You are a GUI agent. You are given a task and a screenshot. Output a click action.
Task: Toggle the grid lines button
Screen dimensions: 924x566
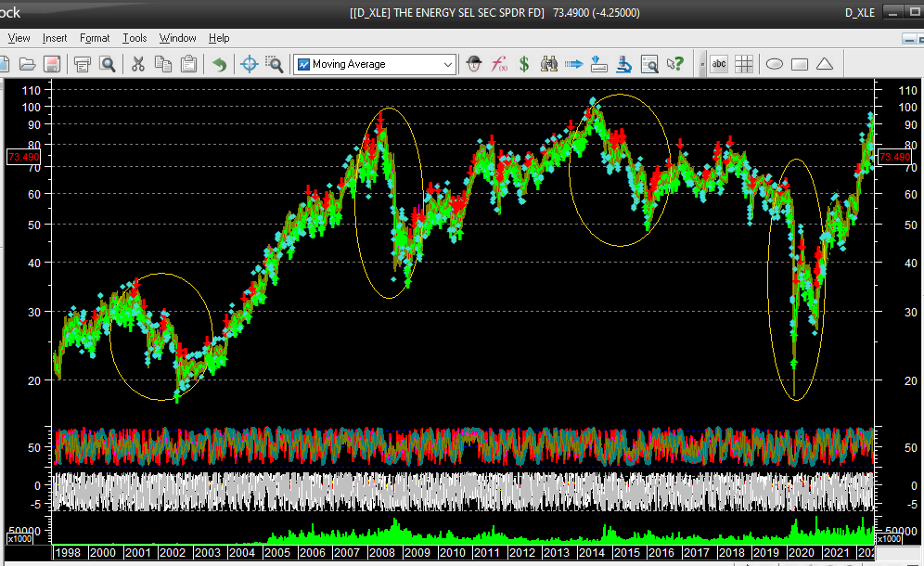pyautogui.click(x=744, y=64)
